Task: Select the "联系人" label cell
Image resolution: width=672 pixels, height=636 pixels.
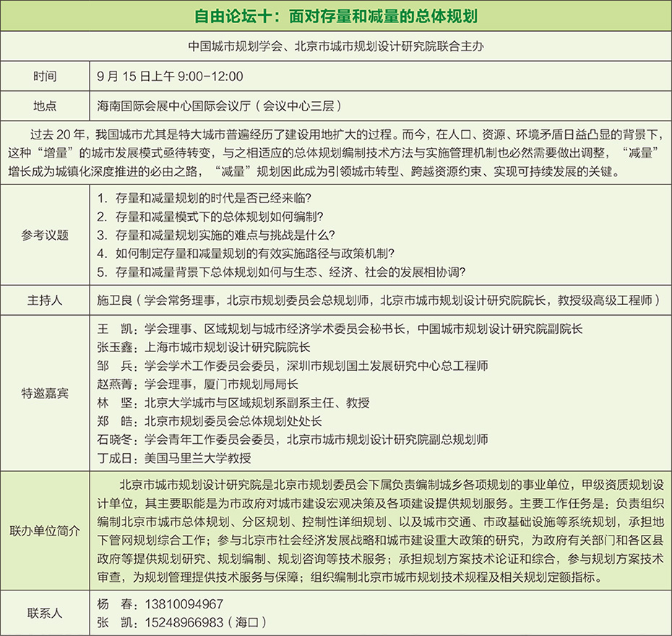Action: (45, 612)
